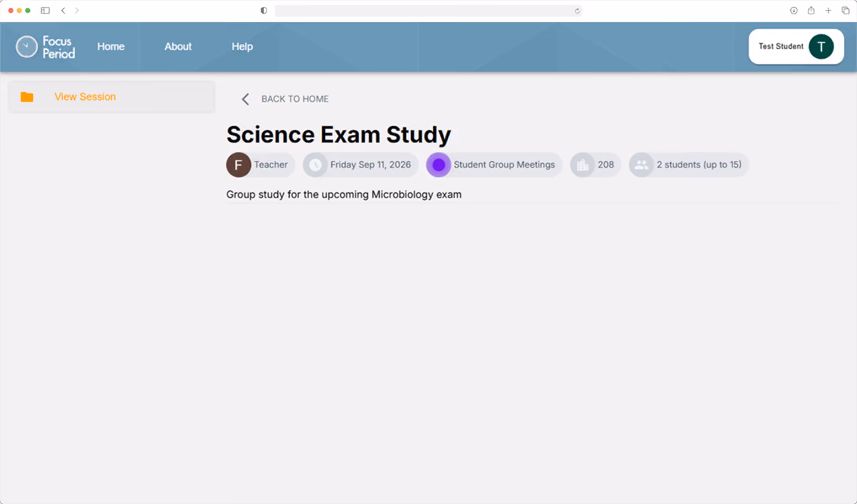Show tab overview icon in browser
This screenshot has width=857, height=504.
click(x=846, y=11)
